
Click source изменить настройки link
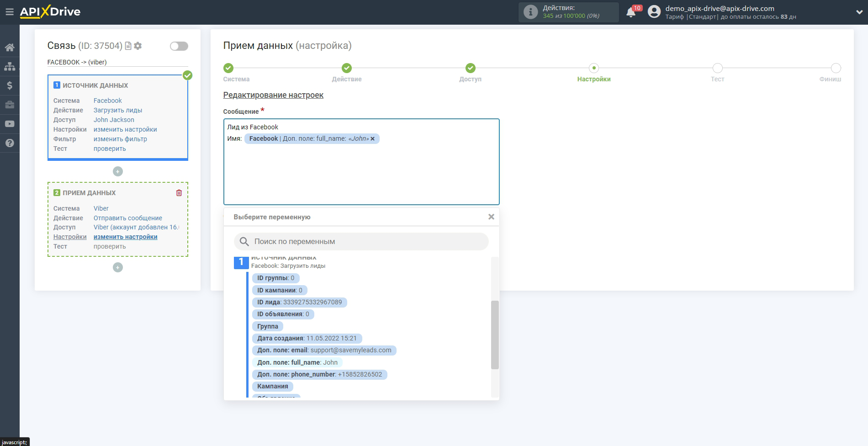(125, 129)
